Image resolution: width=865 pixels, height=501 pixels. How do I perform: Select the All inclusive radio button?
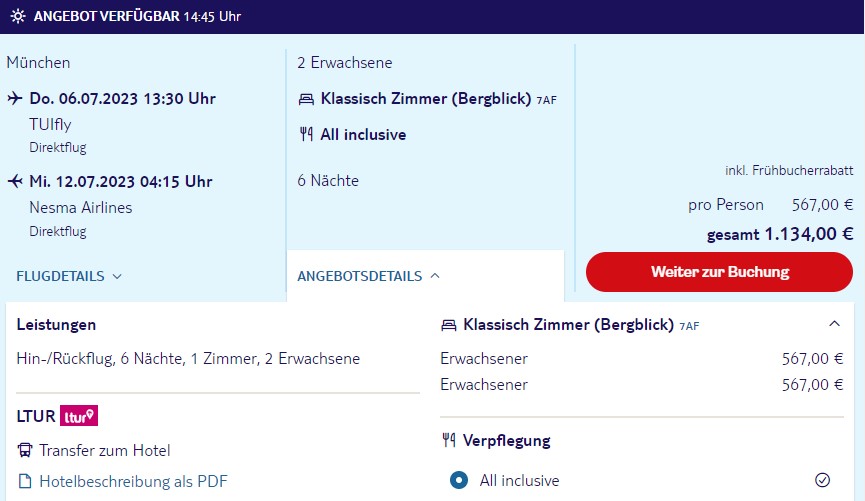pos(458,480)
